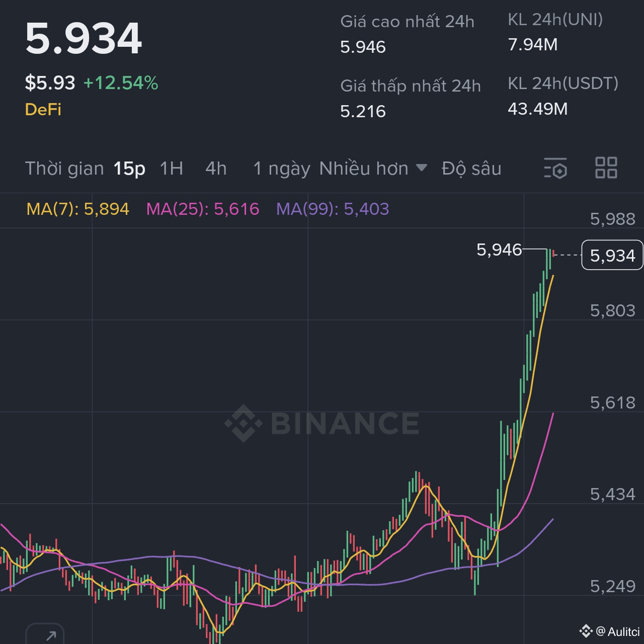Select the $5.93 dollar price

50,83
